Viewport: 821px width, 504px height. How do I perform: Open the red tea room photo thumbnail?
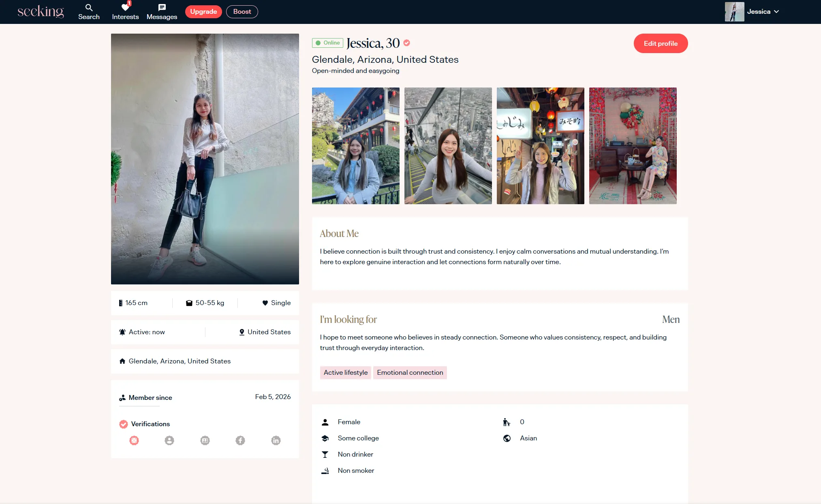(x=633, y=146)
